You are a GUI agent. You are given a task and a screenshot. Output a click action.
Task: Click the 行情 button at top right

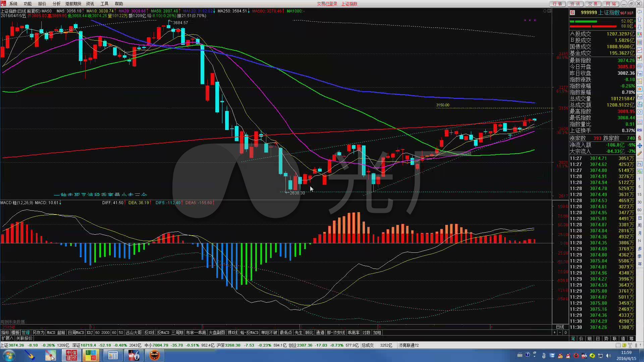pos(557,4)
